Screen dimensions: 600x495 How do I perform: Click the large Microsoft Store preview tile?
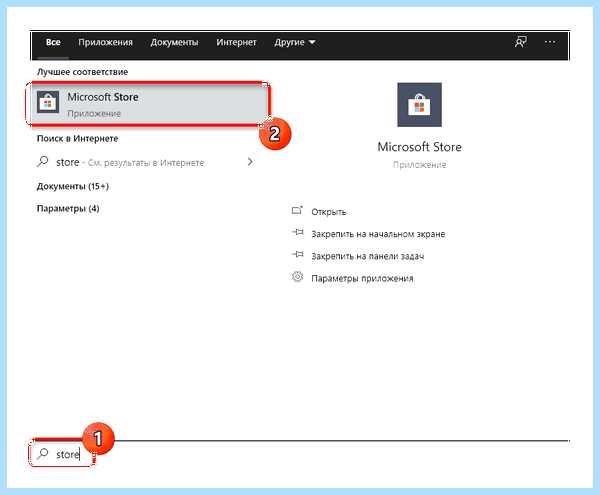419,105
